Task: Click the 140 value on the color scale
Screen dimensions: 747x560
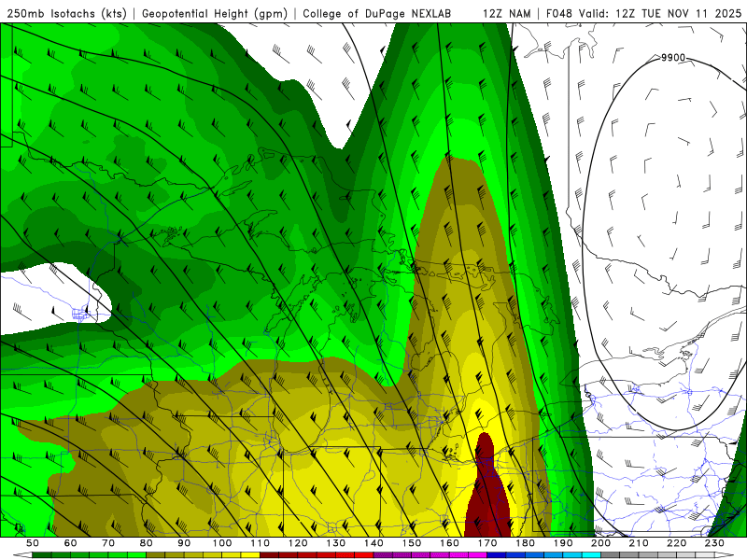Action: (373, 543)
